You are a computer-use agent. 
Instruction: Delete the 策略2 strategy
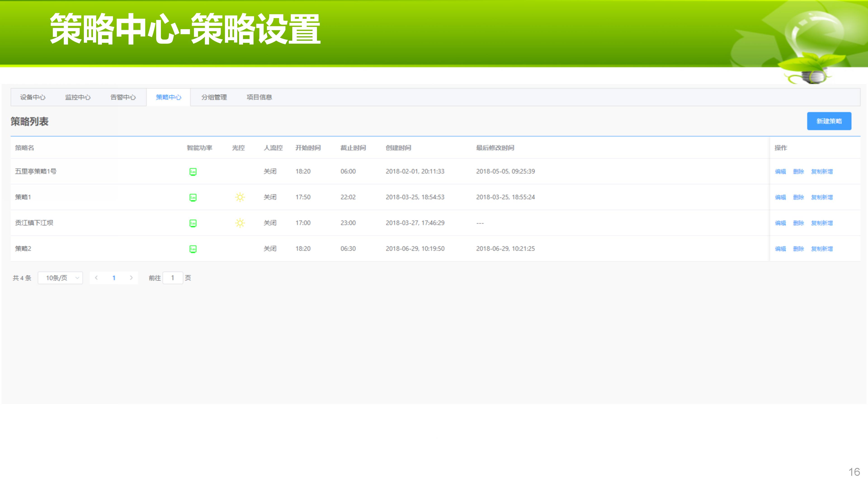point(798,249)
